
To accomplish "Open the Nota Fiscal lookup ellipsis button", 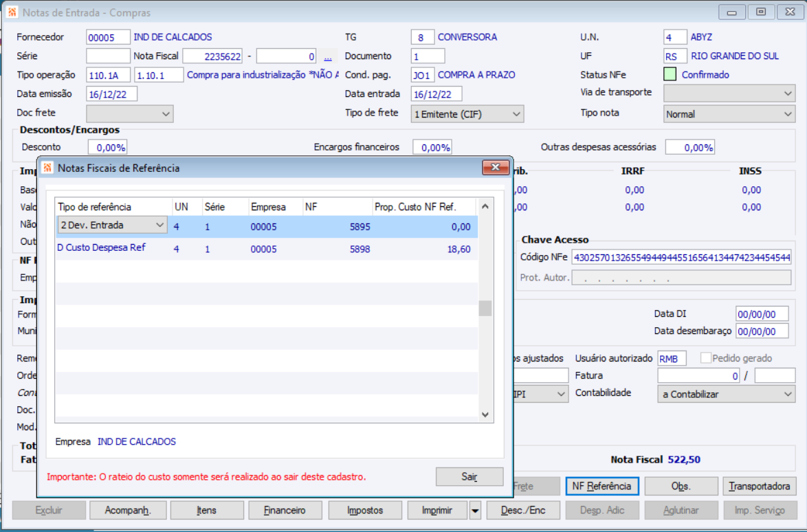I will (328, 56).
